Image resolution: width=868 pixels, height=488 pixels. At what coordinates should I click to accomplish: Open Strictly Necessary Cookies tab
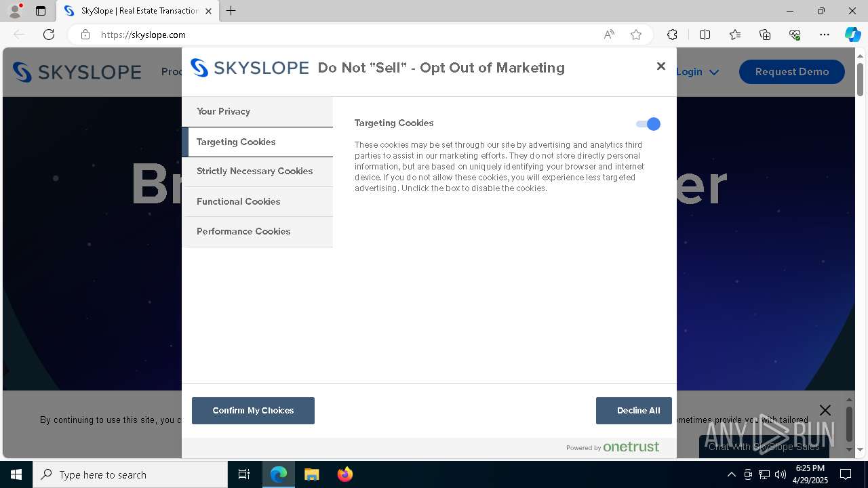[257, 171]
